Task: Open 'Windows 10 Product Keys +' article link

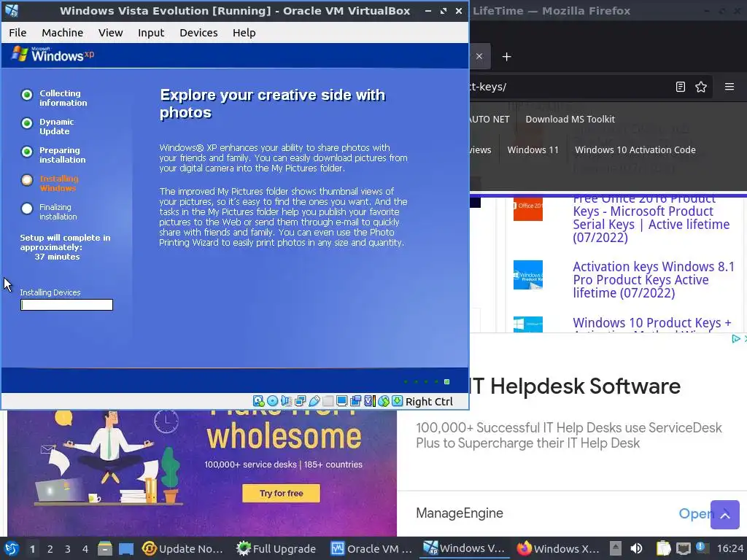Action: point(651,323)
